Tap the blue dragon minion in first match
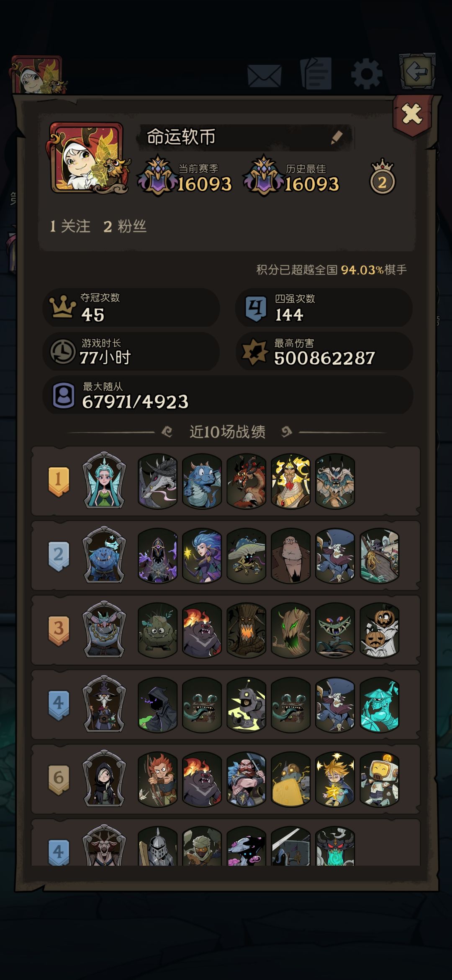Image resolution: width=452 pixels, height=980 pixels. tap(202, 481)
